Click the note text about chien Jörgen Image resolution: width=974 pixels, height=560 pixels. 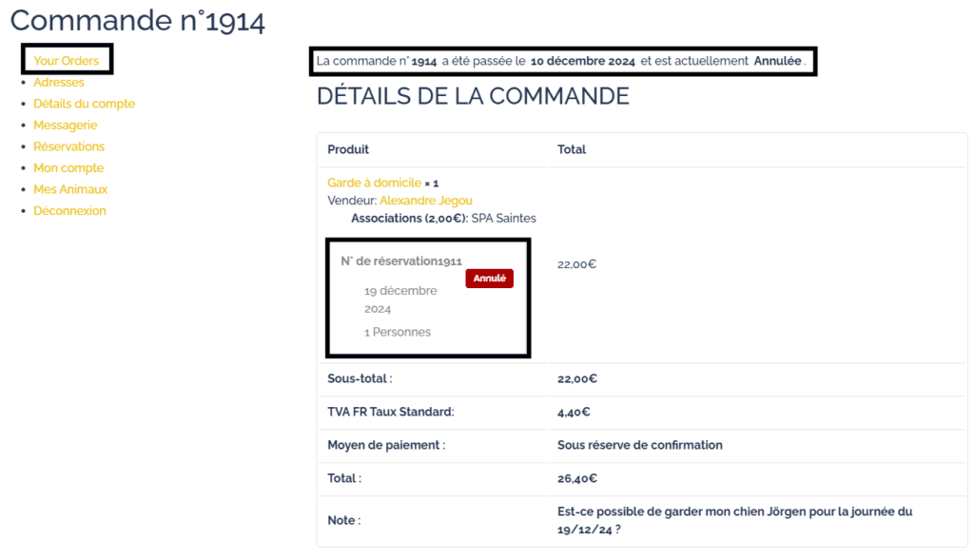734,520
